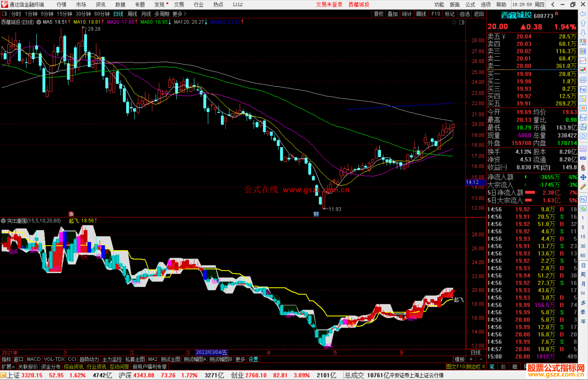
Task: Click the 财 marker below the chart low
Action: [316, 214]
